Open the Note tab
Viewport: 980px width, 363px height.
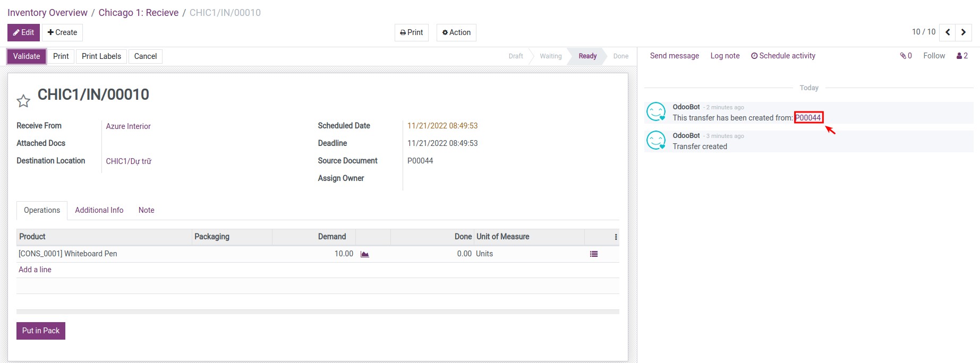tap(147, 210)
